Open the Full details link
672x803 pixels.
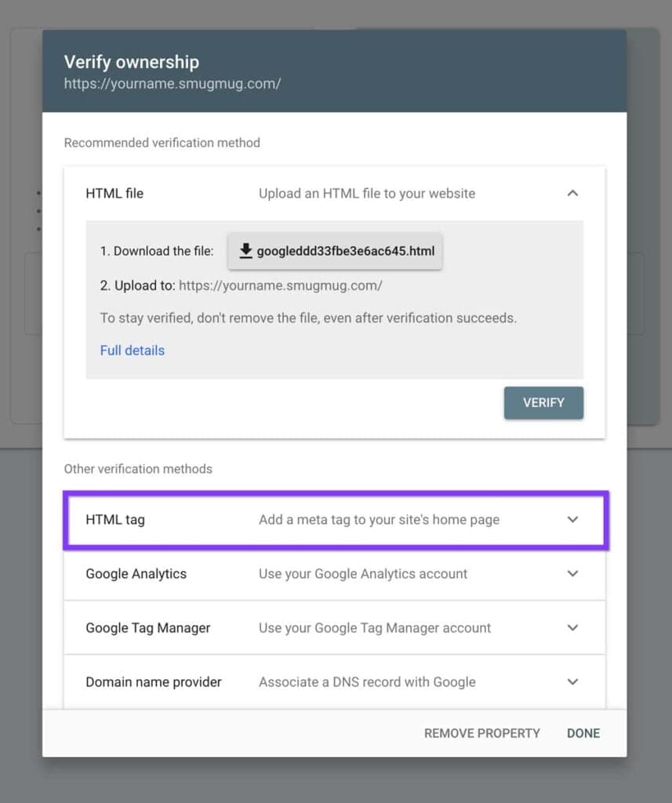[132, 350]
